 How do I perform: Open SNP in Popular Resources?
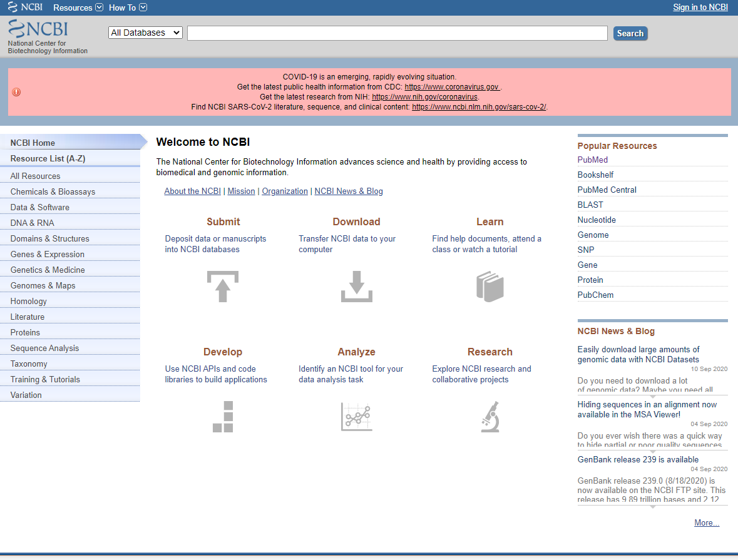586,250
